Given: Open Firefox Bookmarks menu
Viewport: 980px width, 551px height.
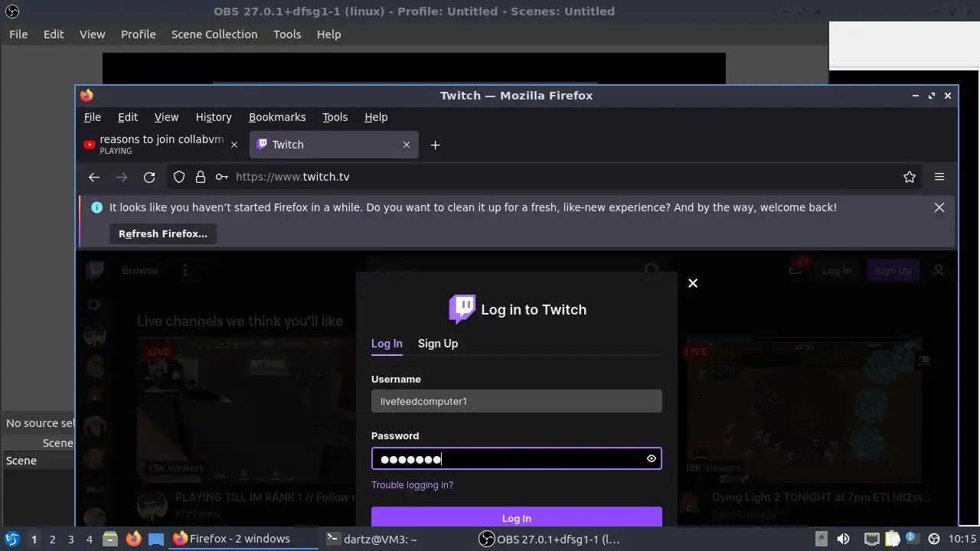Looking at the screenshot, I should pos(277,117).
